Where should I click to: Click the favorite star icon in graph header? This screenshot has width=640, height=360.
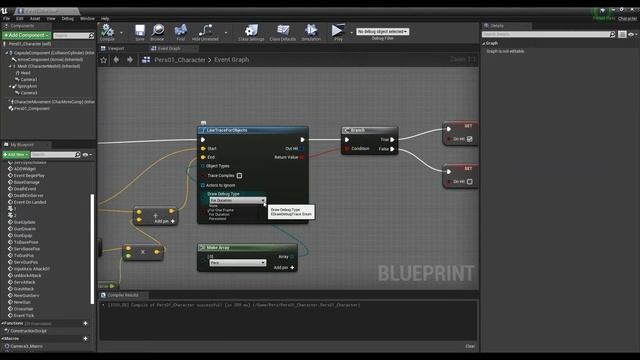(x=104, y=60)
